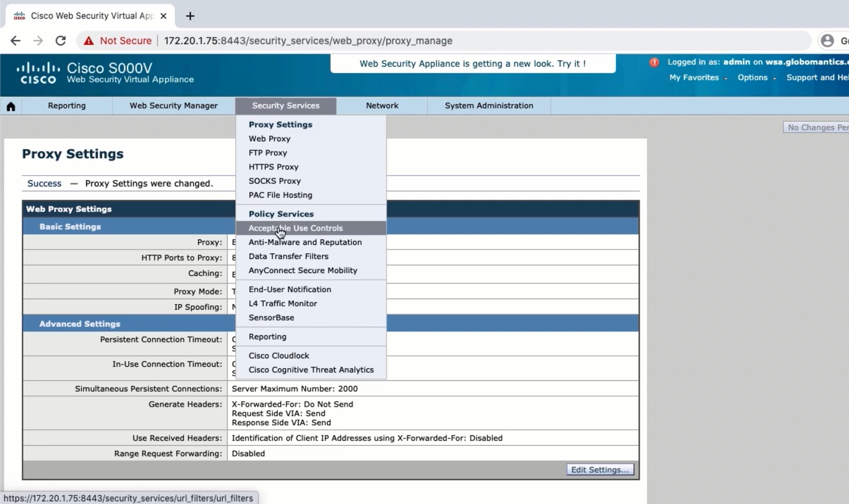Click the Use Received Headers label
This screenshot has width=849, height=504.
tap(177, 438)
